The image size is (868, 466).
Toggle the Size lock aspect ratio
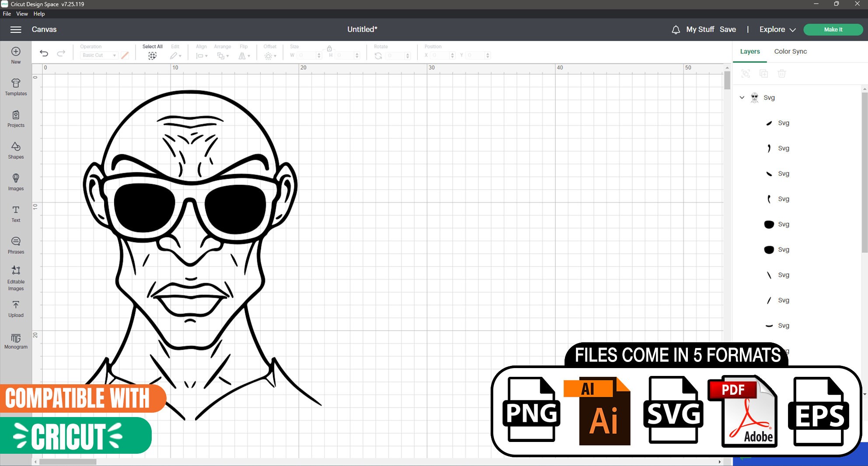click(329, 49)
